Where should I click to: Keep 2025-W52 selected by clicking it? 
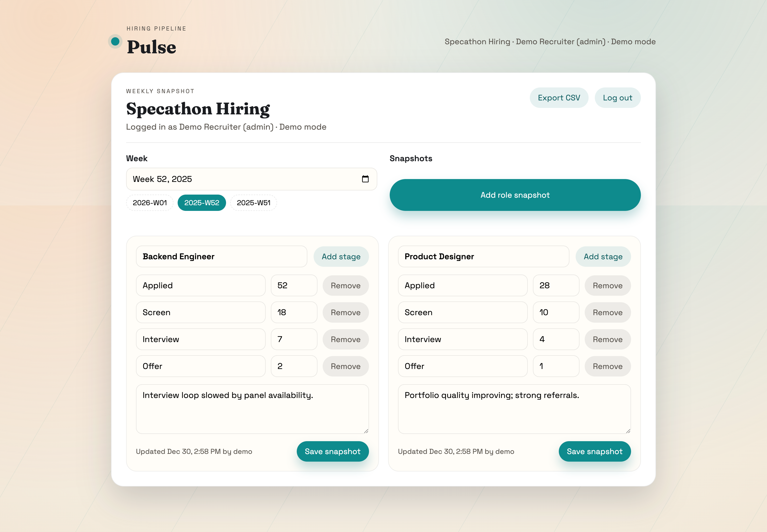tap(202, 202)
